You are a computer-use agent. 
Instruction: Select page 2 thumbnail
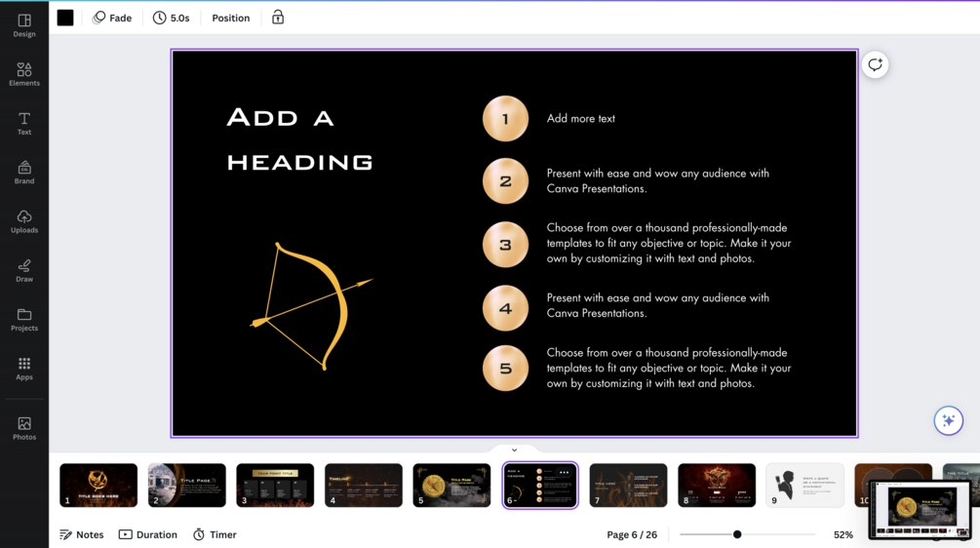click(187, 485)
